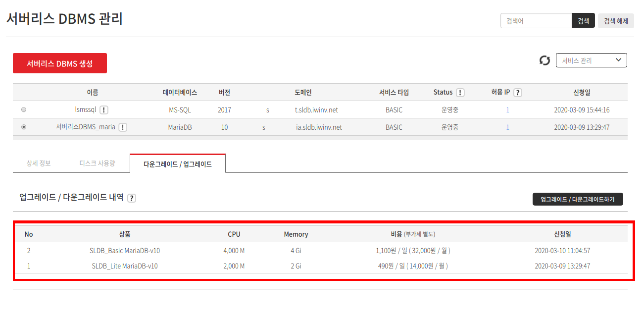Click version 2017 cell
Image resolution: width=644 pixels, height=322 pixels.
(224, 110)
